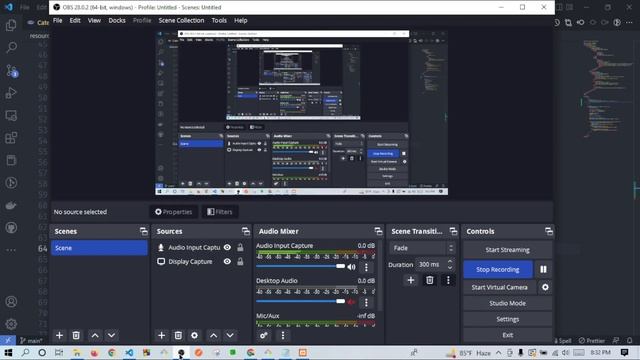Open advanced audio properties gears icon
Viewport: 640px width, 360px height.
pyautogui.click(x=264, y=335)
